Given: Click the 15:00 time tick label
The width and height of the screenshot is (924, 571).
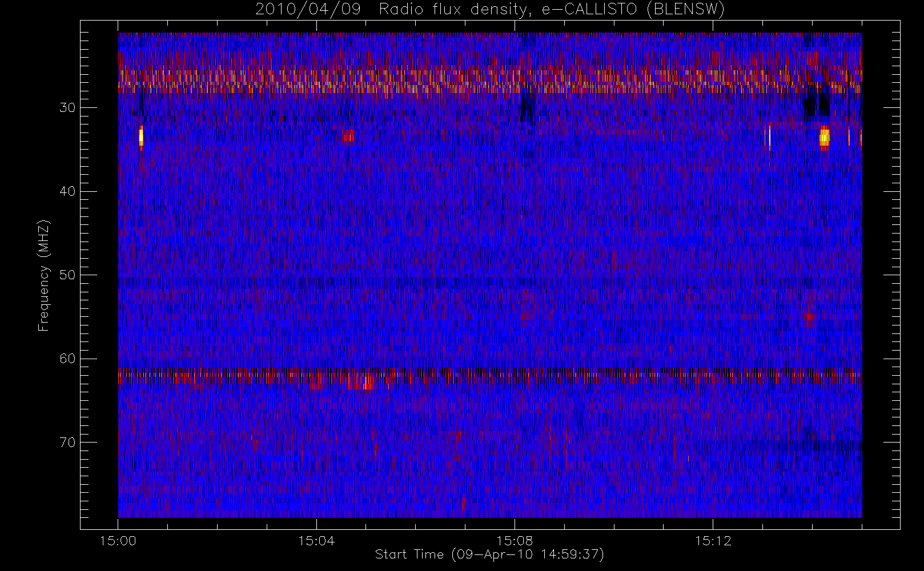Looking at the screenshot, I should (118, 541).
